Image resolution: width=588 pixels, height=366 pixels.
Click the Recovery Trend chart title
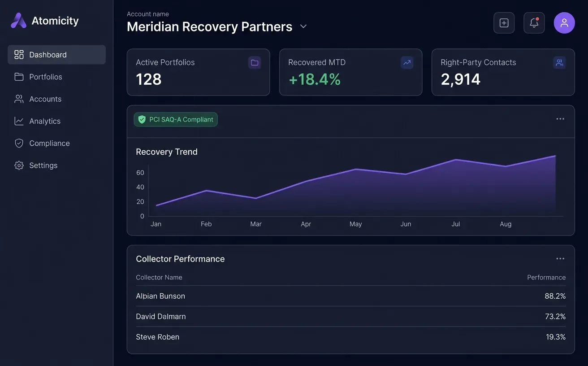pyautogui.click(x=167, y=152)
